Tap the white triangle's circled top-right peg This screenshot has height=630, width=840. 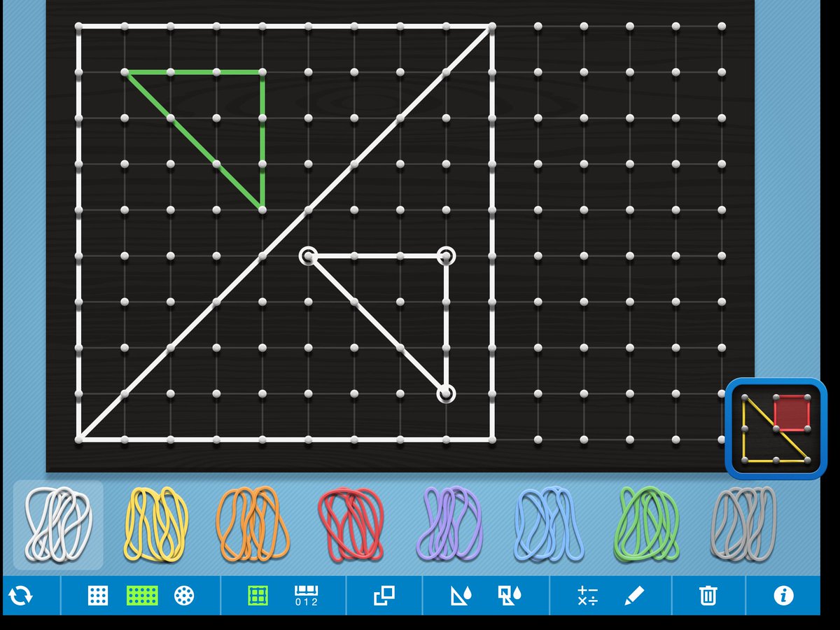pos(446,255)
